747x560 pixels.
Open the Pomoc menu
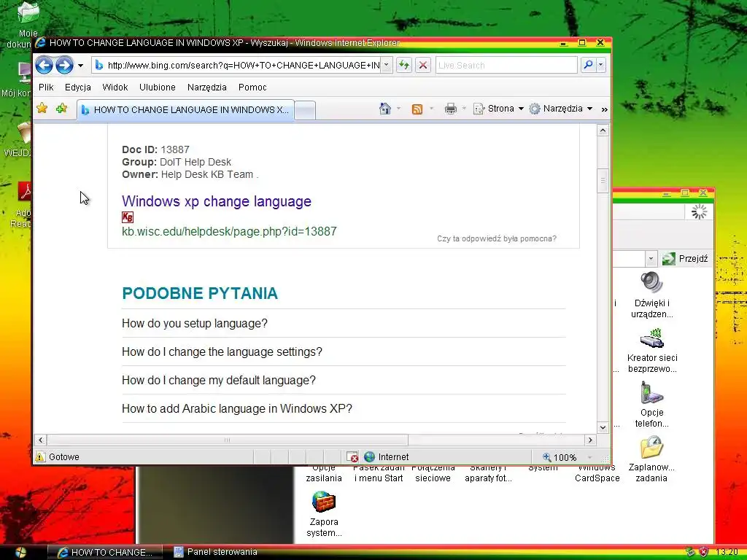(x=252, y=87)
